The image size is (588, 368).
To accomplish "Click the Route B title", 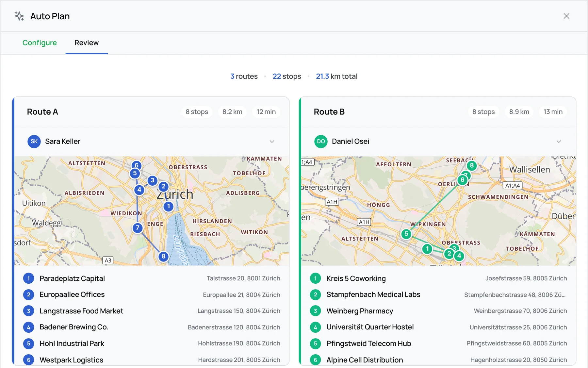I will tap(329, 112).
